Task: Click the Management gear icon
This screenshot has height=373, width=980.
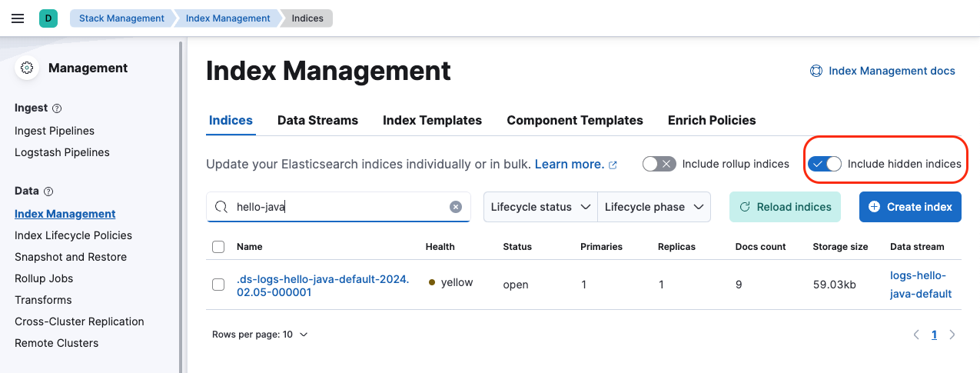Action: 28,68
